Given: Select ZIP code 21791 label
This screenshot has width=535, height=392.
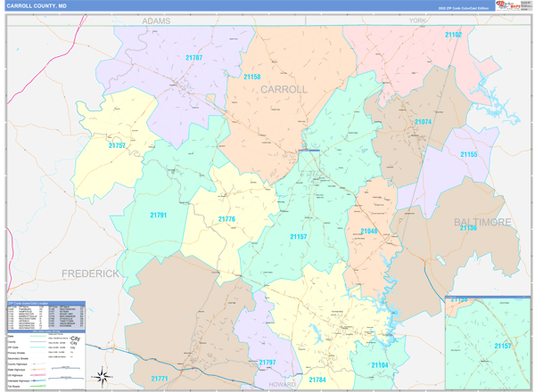Looking at the screenshot, I should point(159,215).
